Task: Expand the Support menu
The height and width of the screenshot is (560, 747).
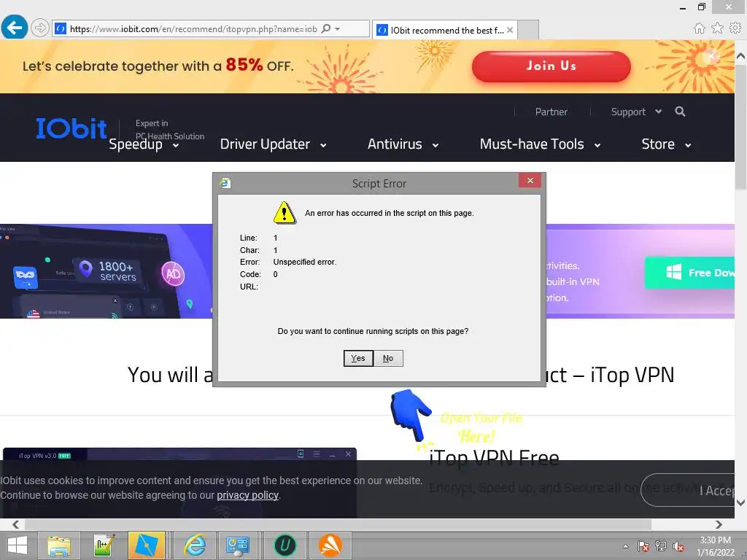Action: point(636,112)
